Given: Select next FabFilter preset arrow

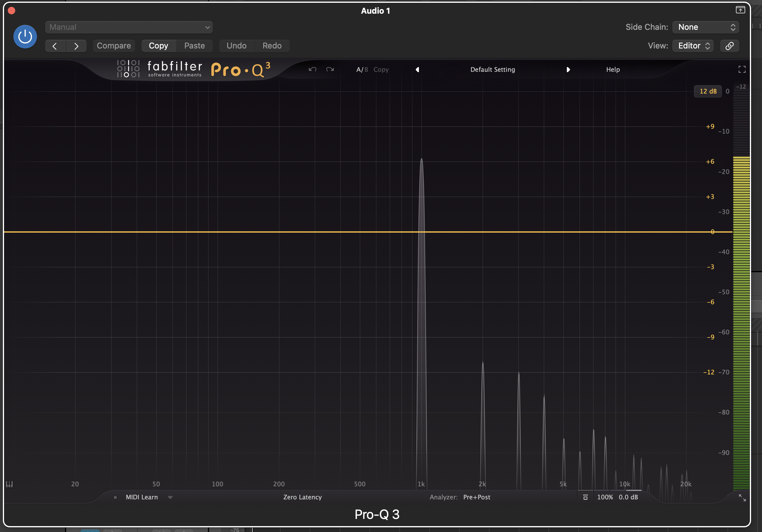Looking at the screenshot, I should click(568, 70).
